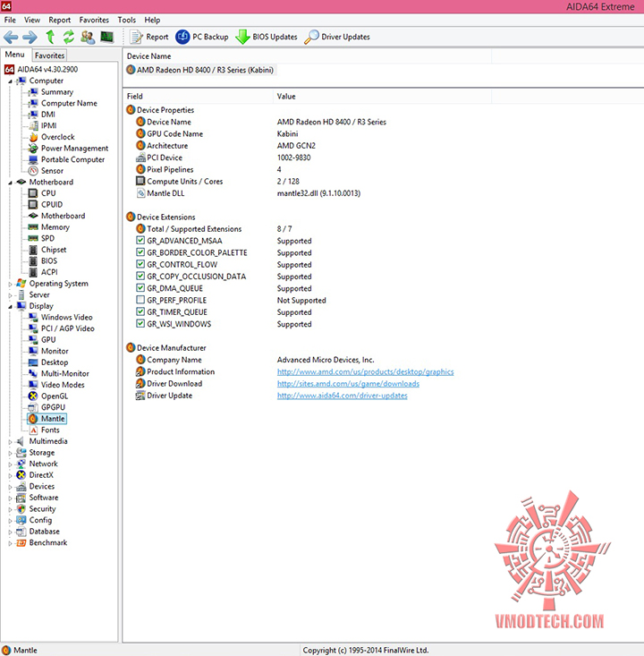Click the Refresh toolbar icon

[69, 37]
